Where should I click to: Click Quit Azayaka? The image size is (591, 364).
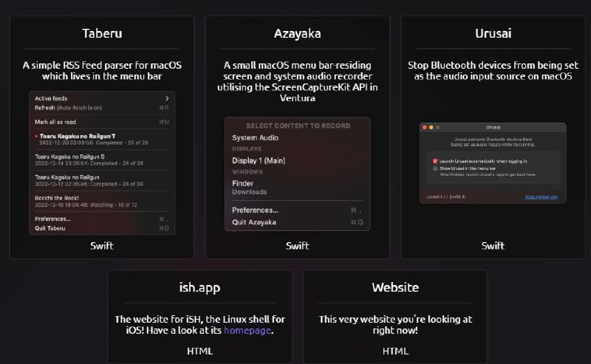(x=254, y=222)
